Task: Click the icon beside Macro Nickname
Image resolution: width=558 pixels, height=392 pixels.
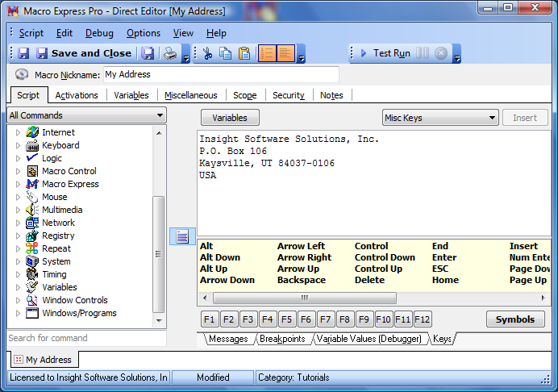Action: [22, 74]
